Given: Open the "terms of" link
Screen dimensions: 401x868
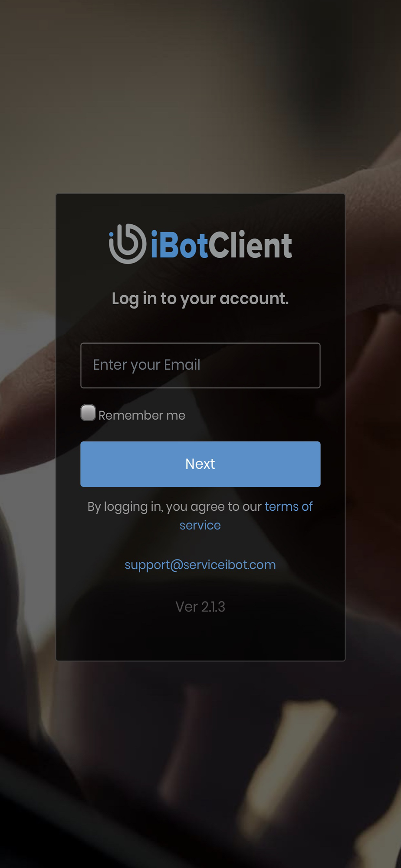Looking at the screenshot, I should [x=289, y=506].
